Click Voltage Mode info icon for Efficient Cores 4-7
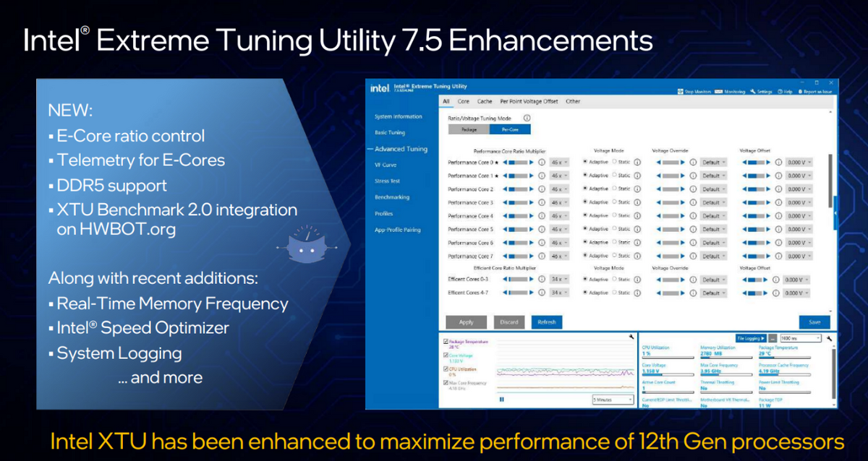 637,293
